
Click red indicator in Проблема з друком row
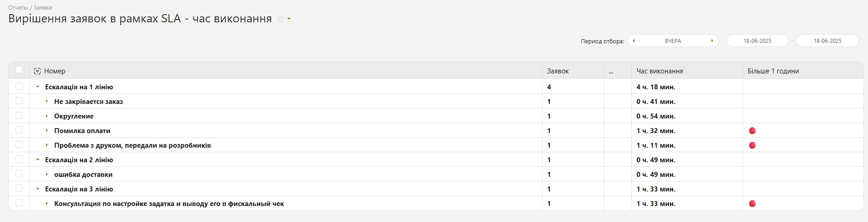tap(752, 145)
